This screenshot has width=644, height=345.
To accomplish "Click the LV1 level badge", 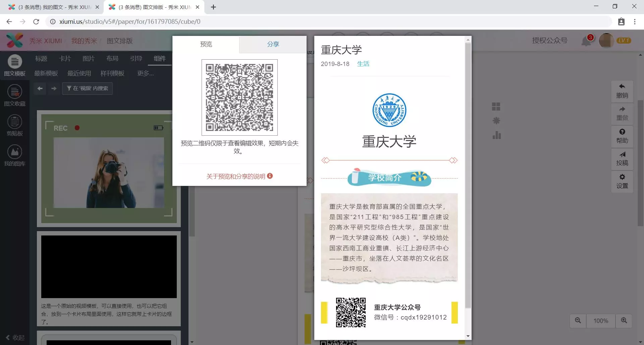I will [624, 41].
